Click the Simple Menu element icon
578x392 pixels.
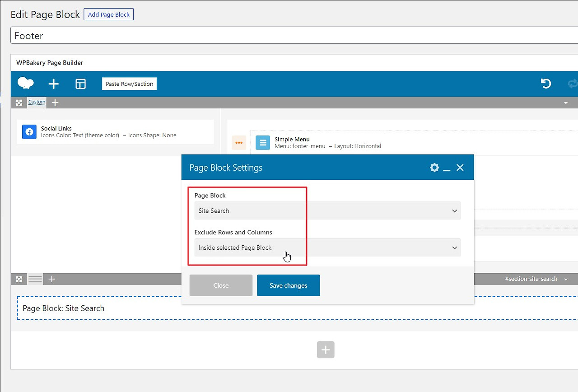(263, 143)
